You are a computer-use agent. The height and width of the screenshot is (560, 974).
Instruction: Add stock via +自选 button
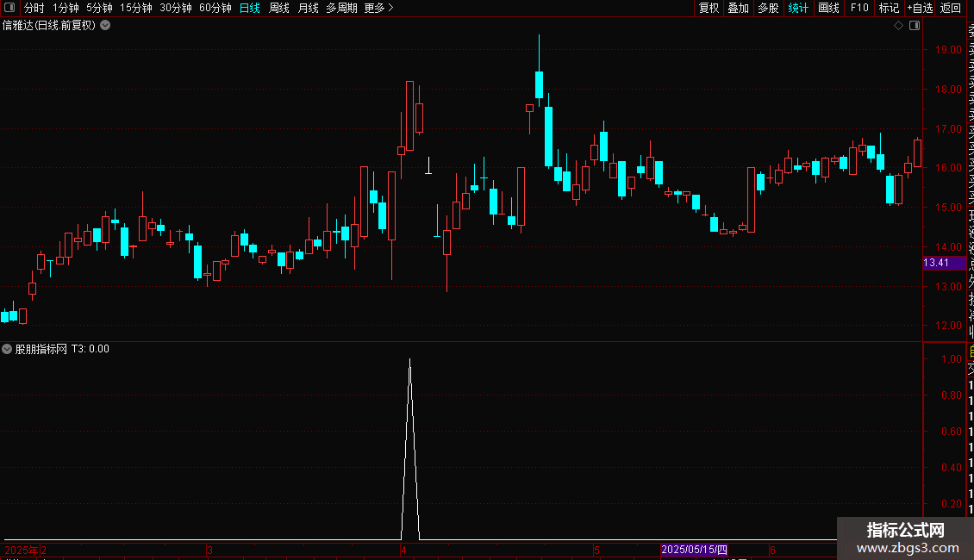[920, 8]
